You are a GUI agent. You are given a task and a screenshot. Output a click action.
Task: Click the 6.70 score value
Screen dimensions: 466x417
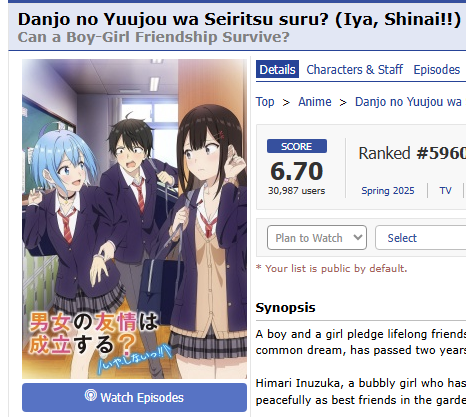coord(297,171)
